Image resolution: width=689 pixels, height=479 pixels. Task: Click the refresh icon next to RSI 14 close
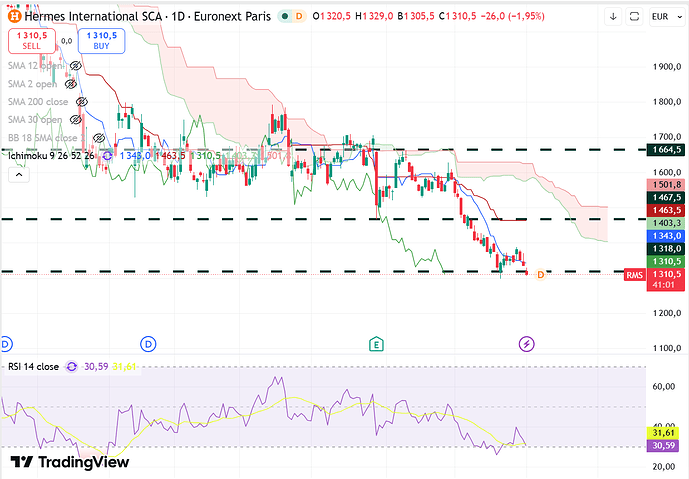(x=72, y=367)
